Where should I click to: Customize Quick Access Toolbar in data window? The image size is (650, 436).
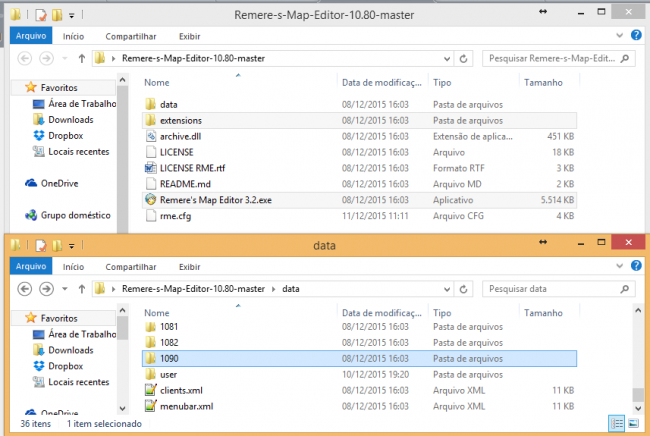72,246
